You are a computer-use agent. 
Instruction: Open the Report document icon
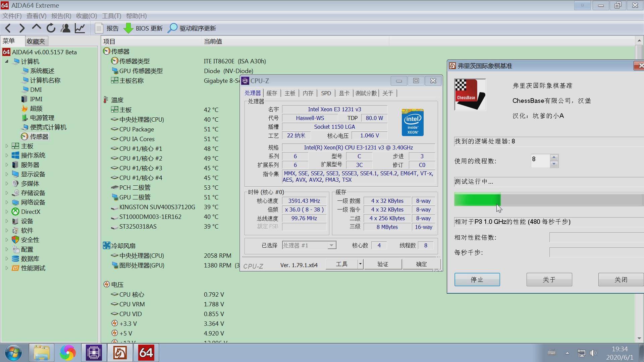coord(99,28)
